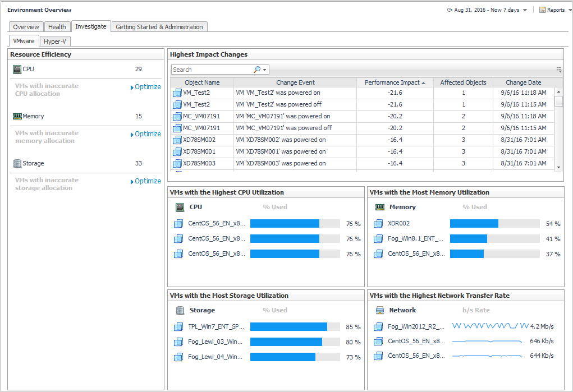Click Fog_Win2012_R2 network rate sparkline

pos(490,326)
